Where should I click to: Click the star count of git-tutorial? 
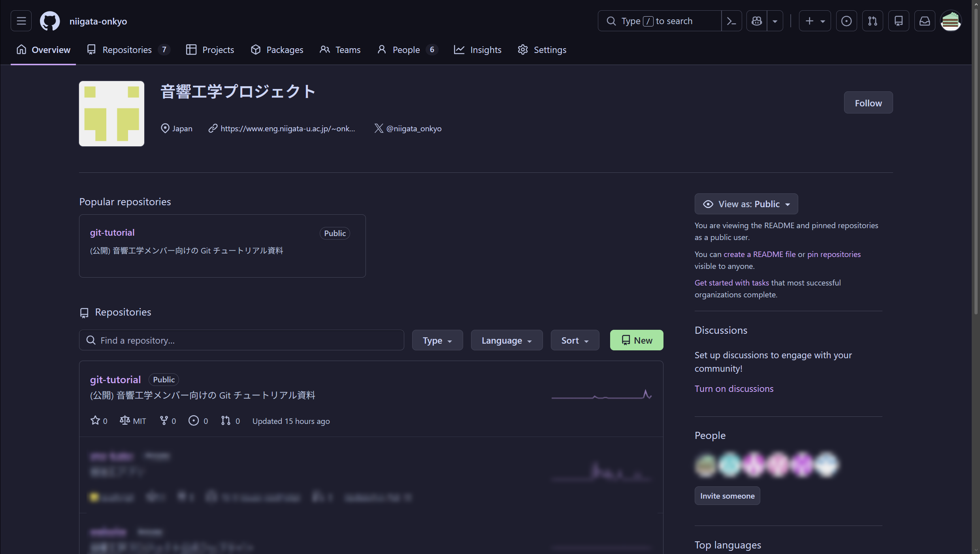click(x=99, y=421)
